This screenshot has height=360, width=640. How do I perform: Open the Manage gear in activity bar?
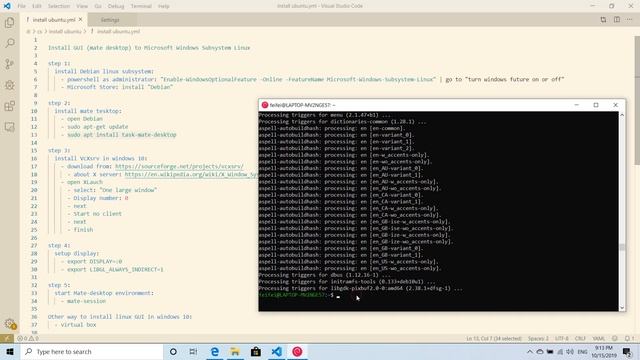10,324
